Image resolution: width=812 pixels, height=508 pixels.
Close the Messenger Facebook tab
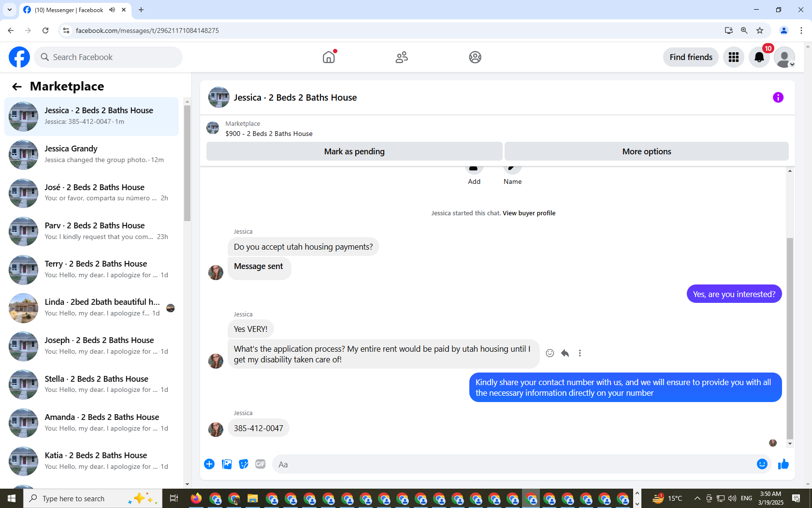pos(124,10)
